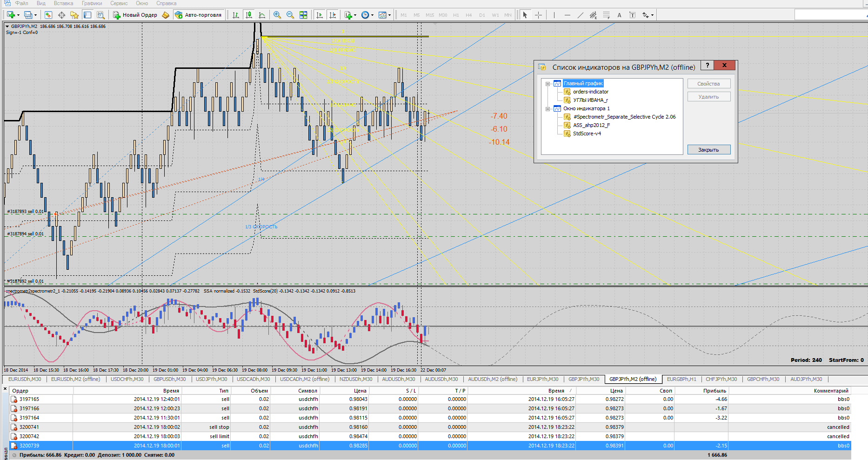
Task: Toggle chart auto scroll
Action: (320, 15)
